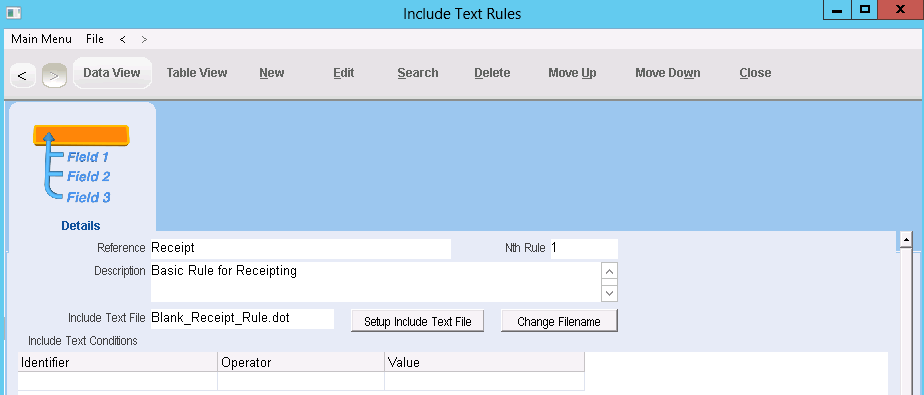This screenshot has height=395, width=924.
Task: Open the Search function
Action: [x=418, y=73]
